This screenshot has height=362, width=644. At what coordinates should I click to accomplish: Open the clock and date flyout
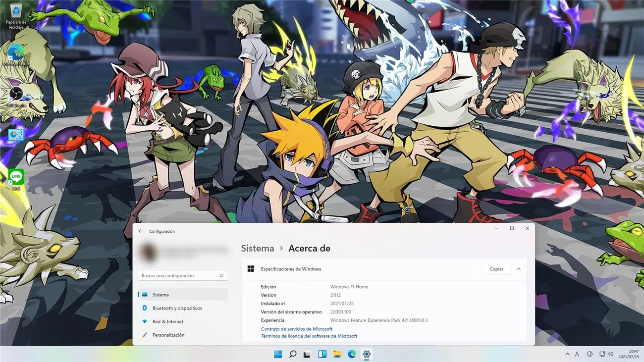pos(629,354)
